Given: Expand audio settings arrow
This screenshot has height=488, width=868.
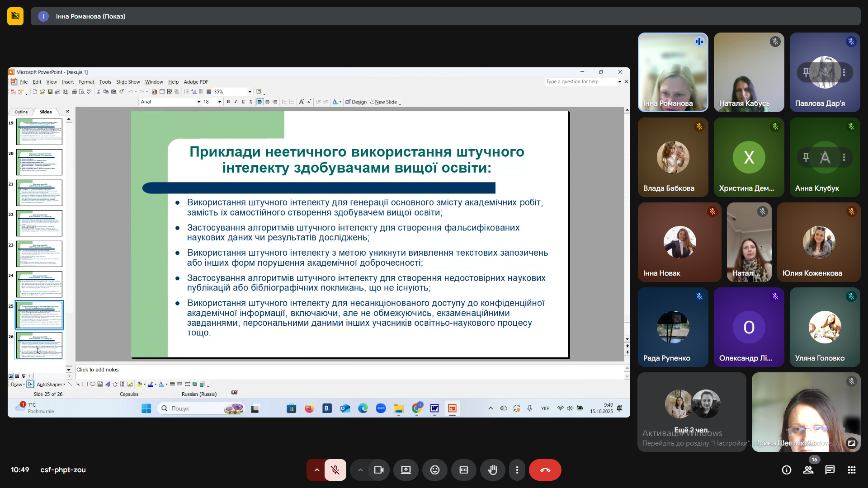Looking at the screenshot, I should (316, 470).
